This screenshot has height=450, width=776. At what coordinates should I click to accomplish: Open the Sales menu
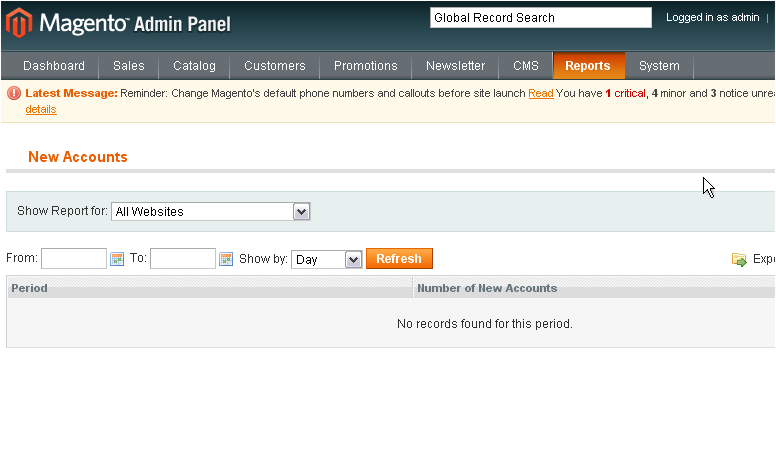click(x=129, y=66)
